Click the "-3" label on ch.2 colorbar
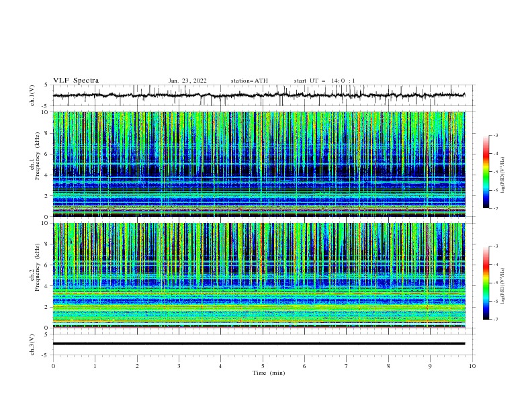Viewport: 532px width, 411px height. coord(495,246)
